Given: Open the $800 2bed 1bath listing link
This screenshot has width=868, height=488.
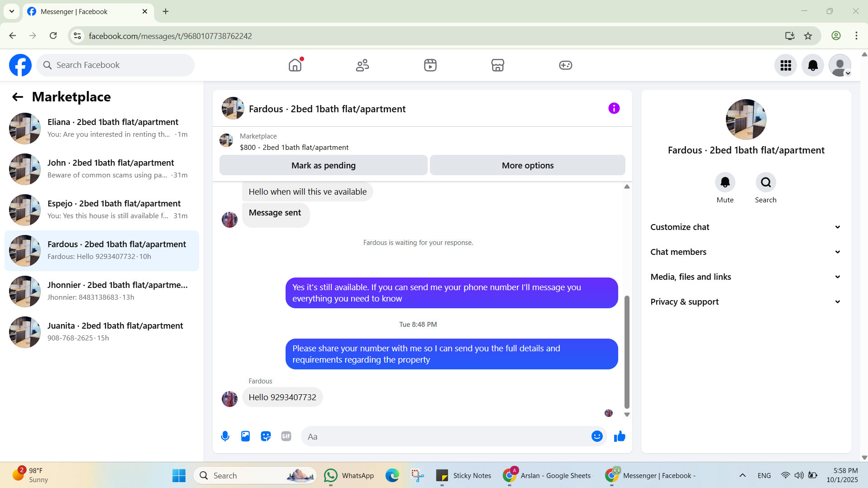Looking at the screenshot, I should coord(294,148).
